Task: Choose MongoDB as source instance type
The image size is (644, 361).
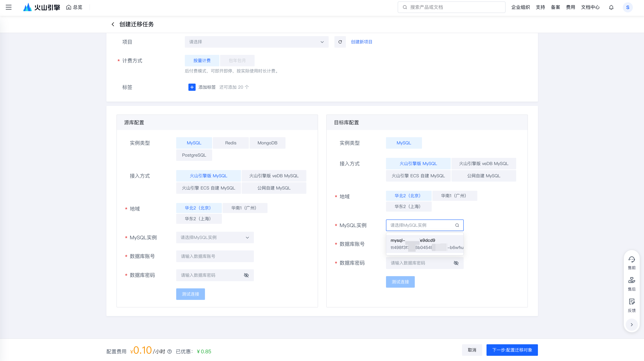Action: [x=267, y=143]
